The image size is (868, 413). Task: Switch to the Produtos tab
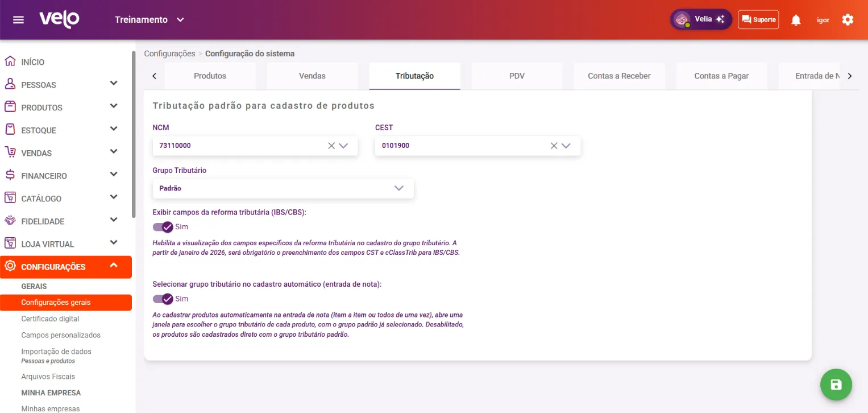(210, 76)
